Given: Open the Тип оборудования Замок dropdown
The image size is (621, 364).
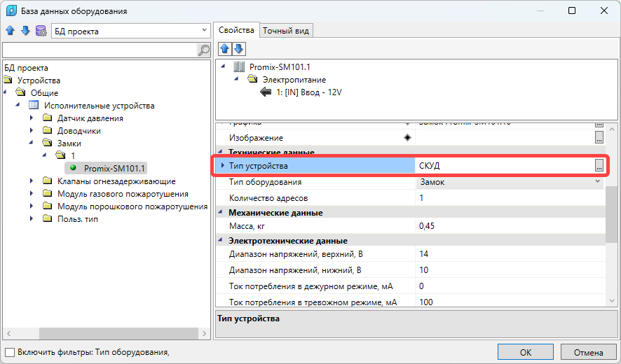Looking at the screenshot, I should [598, 181].
